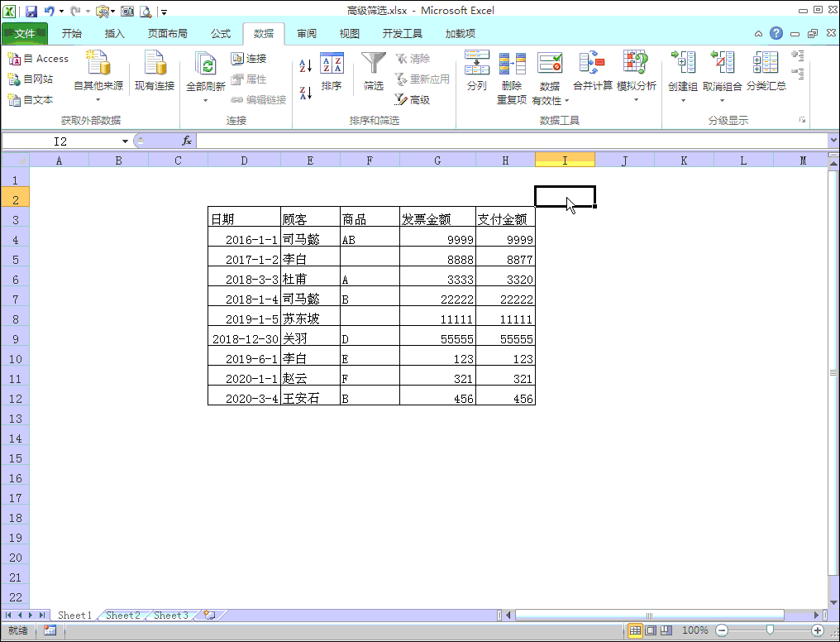Switch to the Developer (开发工具) tab
This screenshot has height=642, width=840.
pos(403,34)
